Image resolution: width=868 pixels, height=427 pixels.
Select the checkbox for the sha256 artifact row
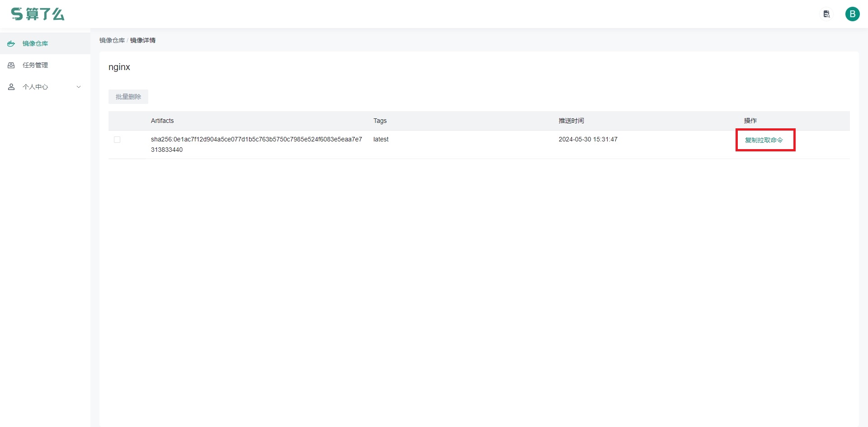coord(117,140)
